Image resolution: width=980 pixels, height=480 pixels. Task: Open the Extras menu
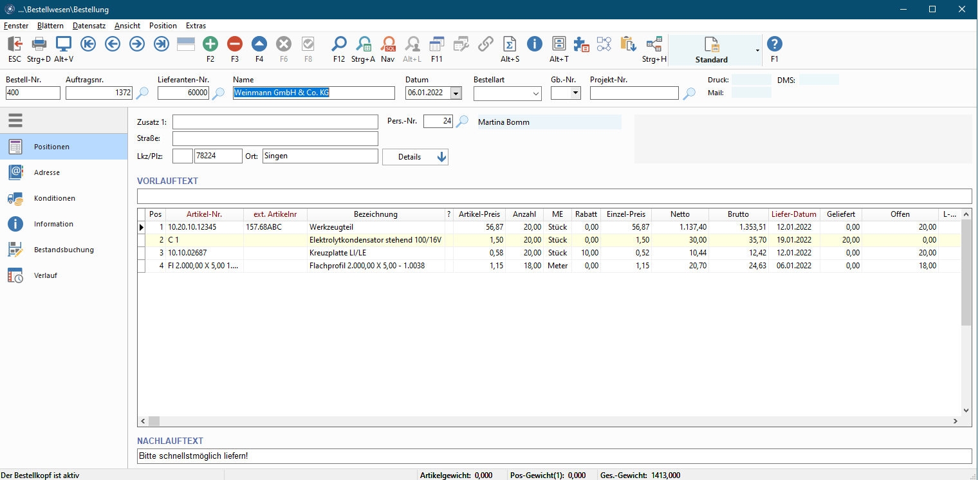tap(196, 26)
